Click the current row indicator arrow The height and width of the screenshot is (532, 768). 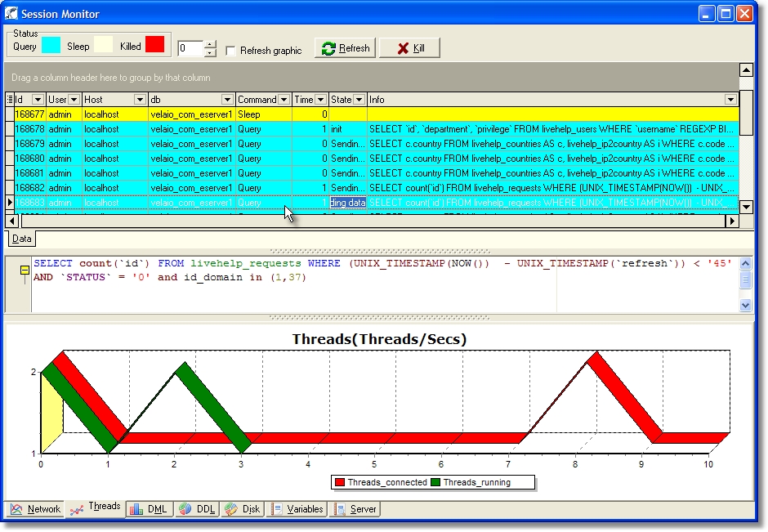tap(10, 203)
